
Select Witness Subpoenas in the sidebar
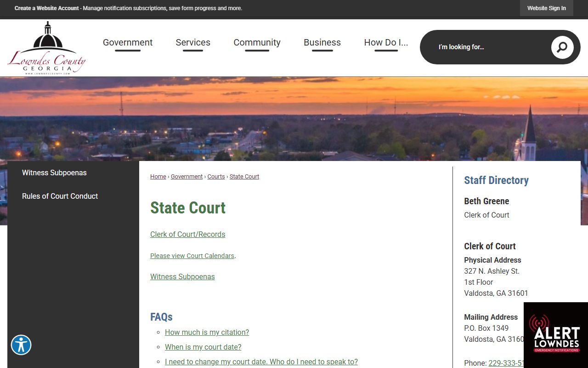point(54,172)
